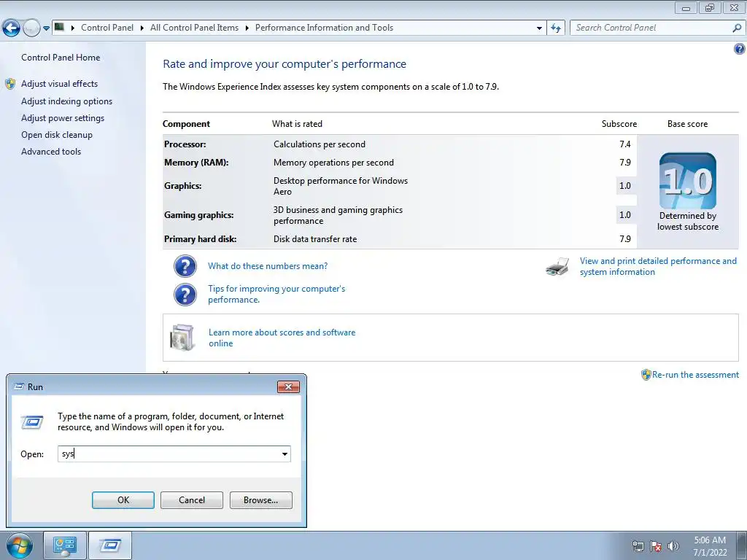This screenshot has height=560, width=747.
Task: Close the Run dialog
Action: (288, 386)
